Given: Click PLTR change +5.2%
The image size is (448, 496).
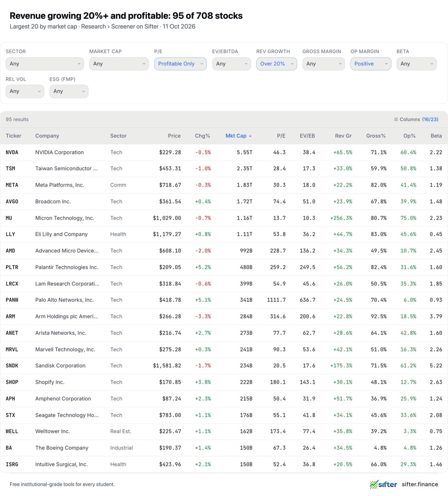Looking at the screenshot, I should point(203,267).
